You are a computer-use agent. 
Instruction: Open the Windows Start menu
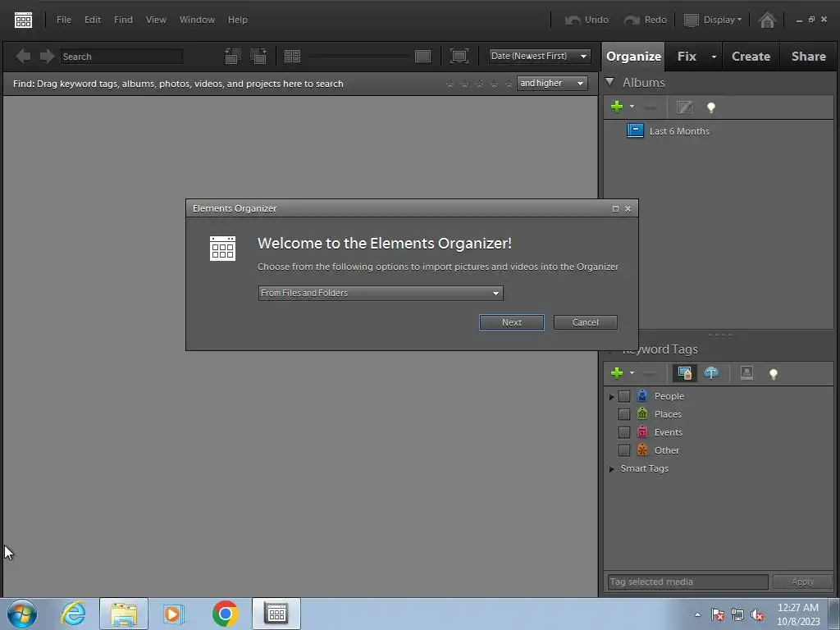[x=22, y=614]
